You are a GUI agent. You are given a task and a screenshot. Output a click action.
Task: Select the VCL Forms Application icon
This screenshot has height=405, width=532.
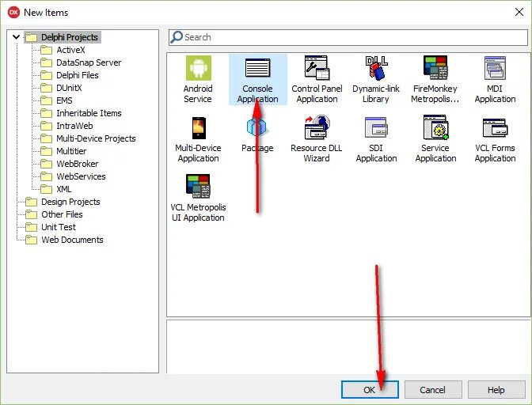point(495,128)
